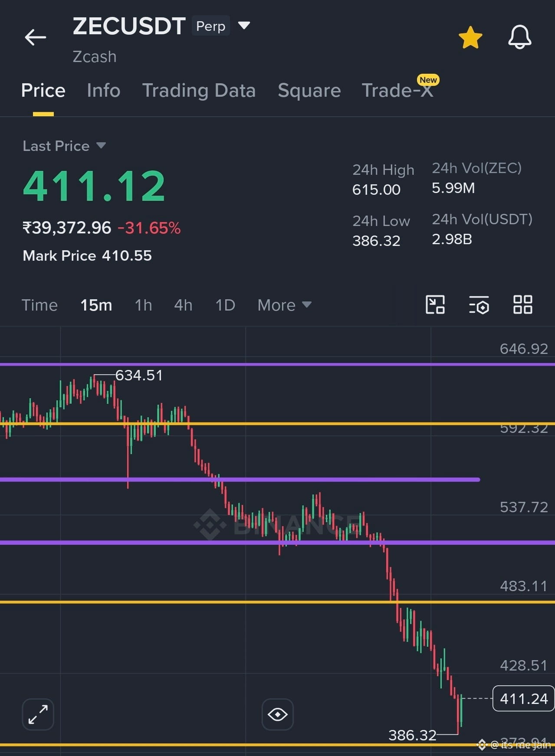Tap the ₹39,372.96 converted price

[67, 228]
